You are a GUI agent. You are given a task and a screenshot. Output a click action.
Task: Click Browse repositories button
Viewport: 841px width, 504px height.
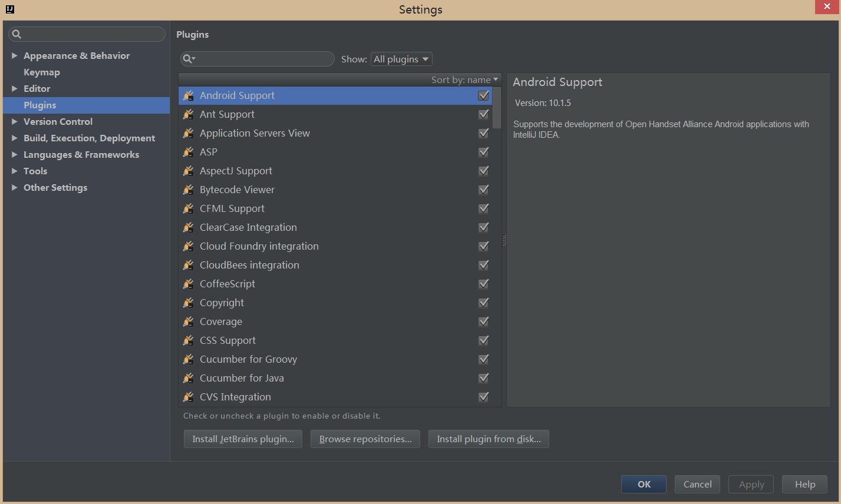point(365,439)
